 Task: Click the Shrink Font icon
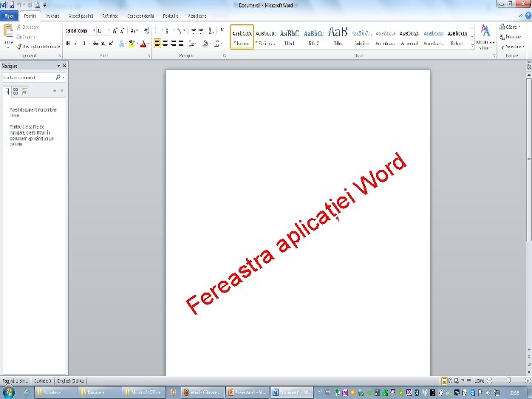(122, 31)
